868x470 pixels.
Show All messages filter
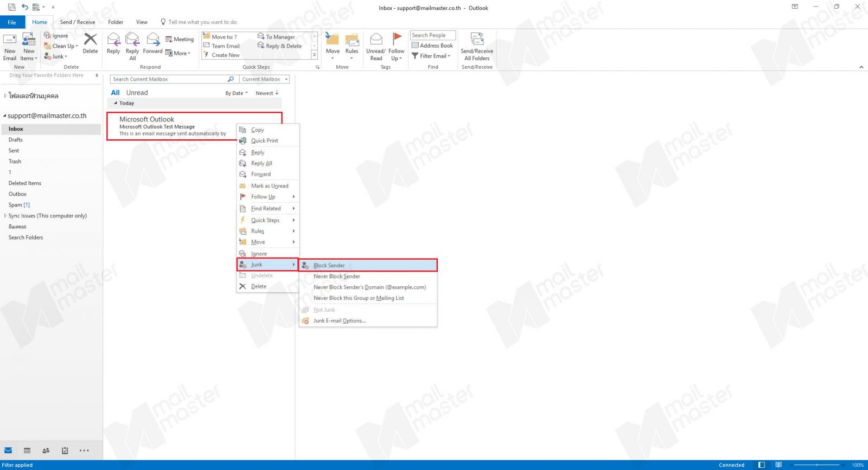click(x=115, y=93)
